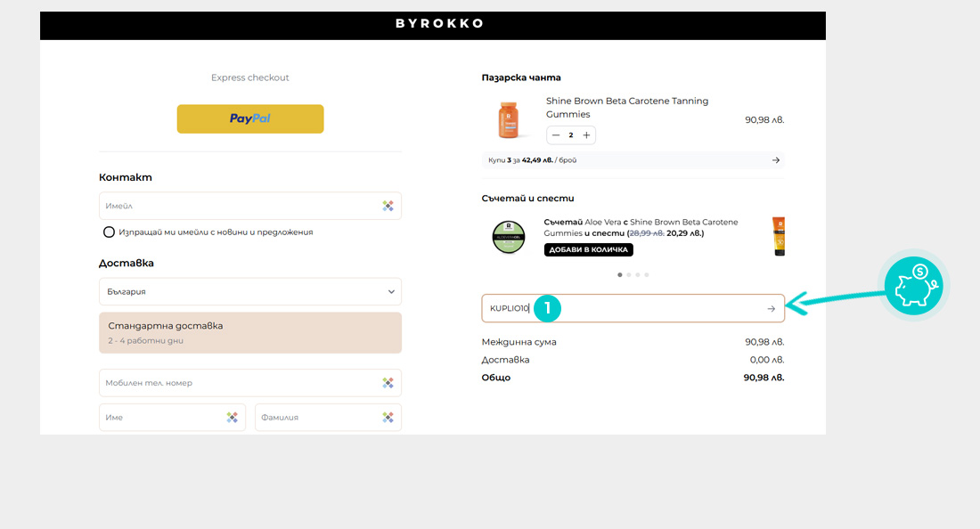Focus the Фамилия last name field
The image size is (980, 529).
(328, 417)
